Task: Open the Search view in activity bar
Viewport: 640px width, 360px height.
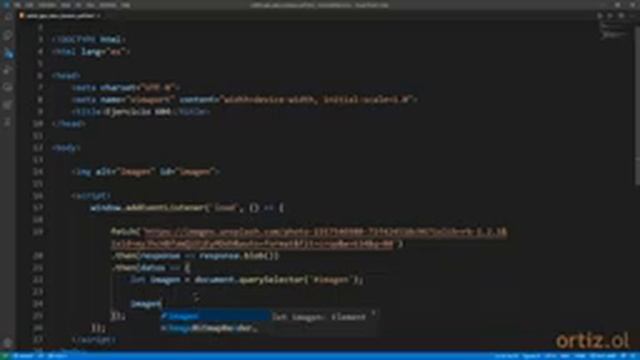Action: [8, 36]
